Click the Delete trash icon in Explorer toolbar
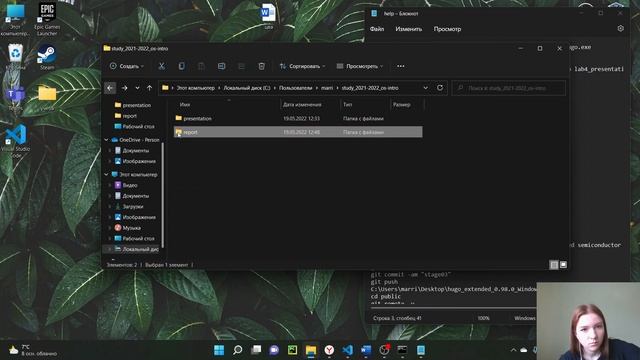The height and width of the screenshot is (360, 640). coord(262,66)
